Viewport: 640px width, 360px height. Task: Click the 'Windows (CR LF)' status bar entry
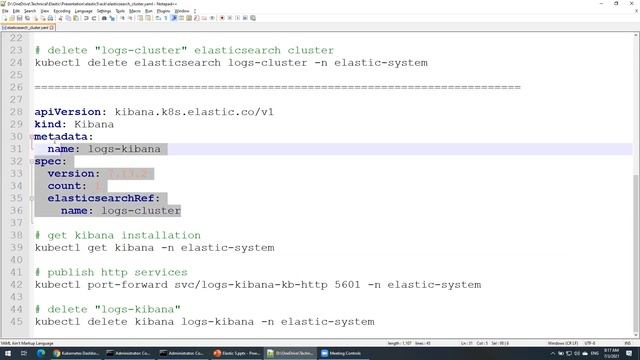click(562, 343)
